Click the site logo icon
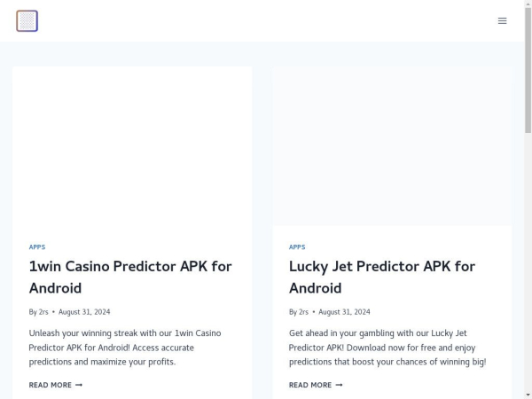The width and height of the screenshot is (532, 399). [x=27, y=20]
